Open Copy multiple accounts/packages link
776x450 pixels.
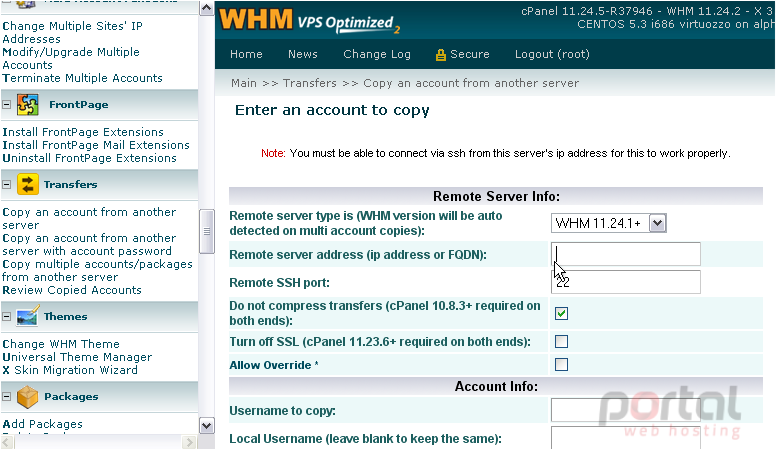coord(97,271)
